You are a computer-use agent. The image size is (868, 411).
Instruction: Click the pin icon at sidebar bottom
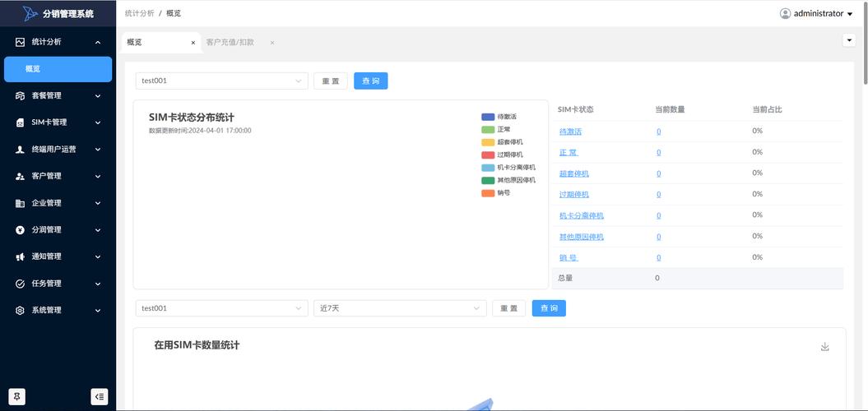[17, 397]
